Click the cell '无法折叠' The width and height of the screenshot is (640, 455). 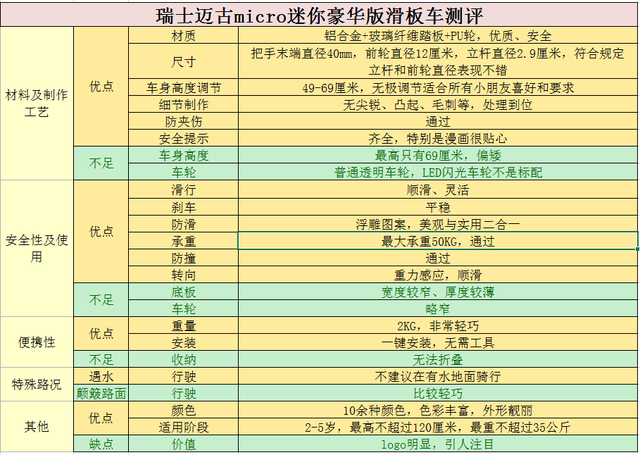(x=438, y=360)
